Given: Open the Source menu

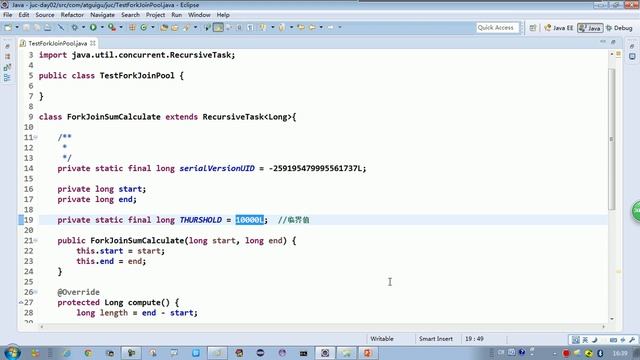Looking at the screenshot, I should 45,15.
